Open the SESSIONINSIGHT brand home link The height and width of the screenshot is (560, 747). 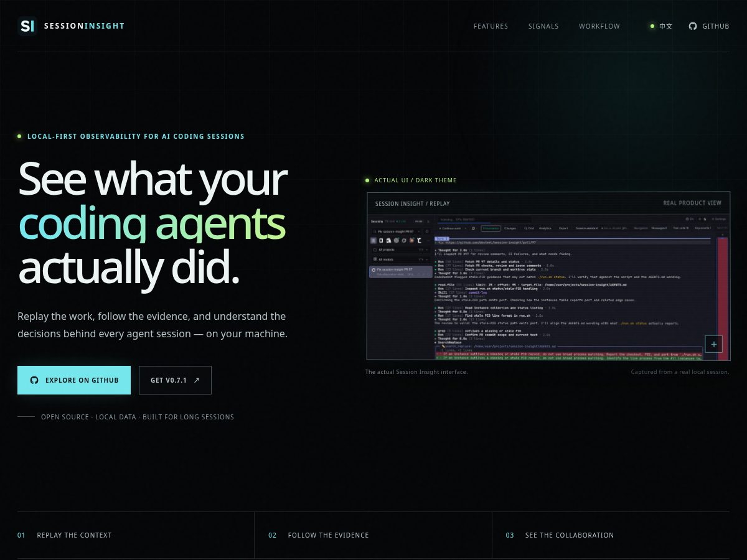[x=71, y=26]
